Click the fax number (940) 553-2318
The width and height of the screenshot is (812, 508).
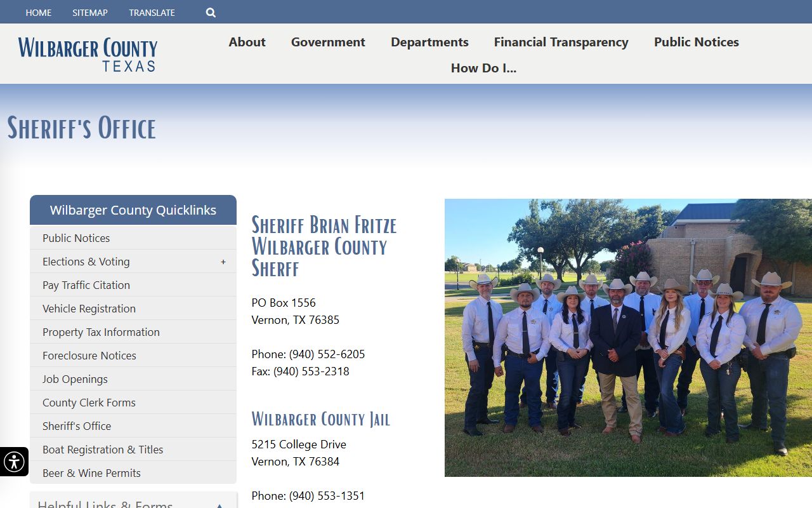(311, 371)
